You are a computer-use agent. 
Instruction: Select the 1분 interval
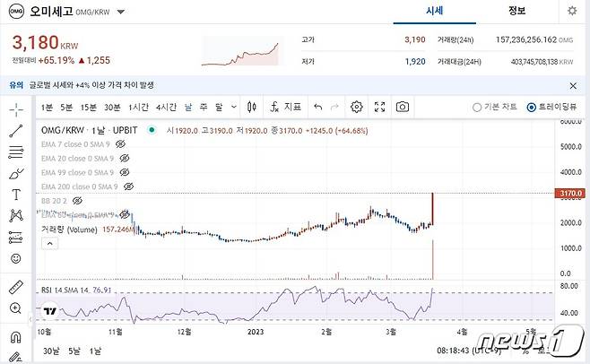tap(47, 108)
